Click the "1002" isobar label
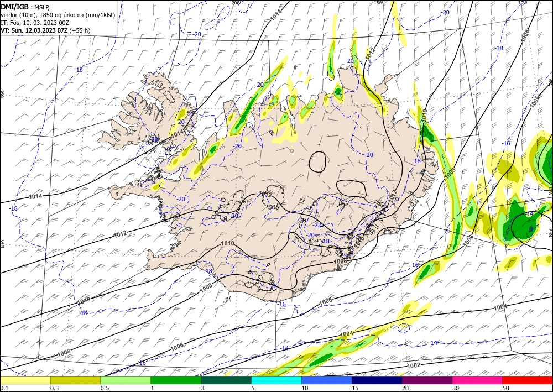553x392 pixels. pyautogui.click(x=414, y=365)
